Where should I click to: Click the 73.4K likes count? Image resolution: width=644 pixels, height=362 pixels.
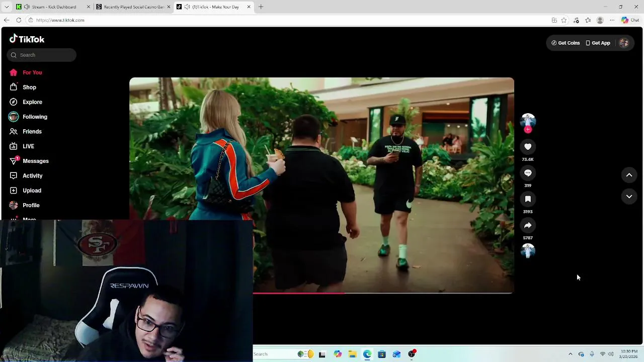pos(528,159)
